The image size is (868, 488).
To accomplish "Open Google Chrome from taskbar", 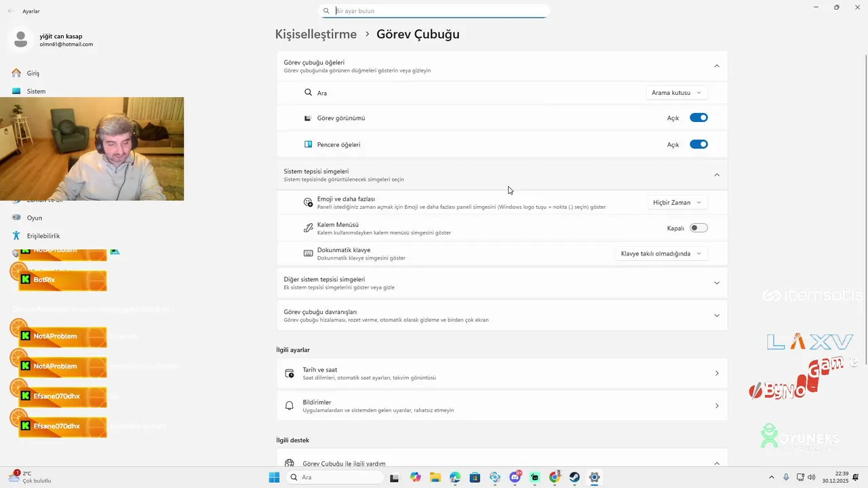I will coord(555,477).
